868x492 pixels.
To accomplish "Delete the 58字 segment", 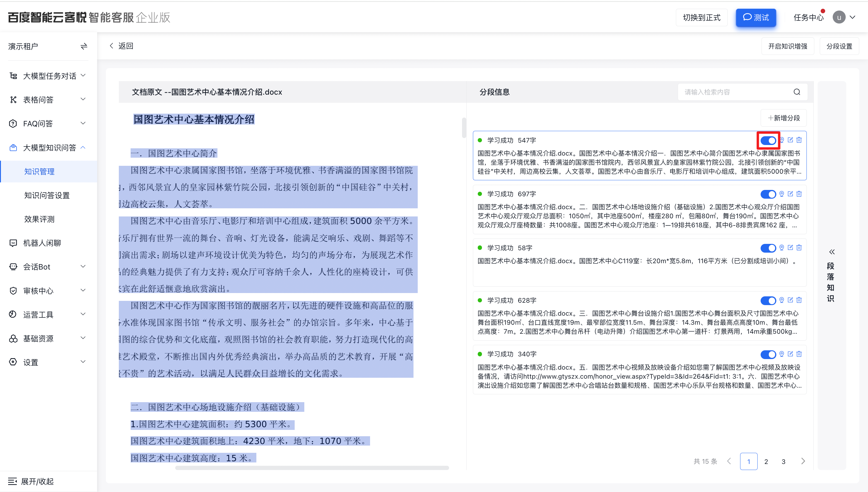I will pyautogui.click(x=799, y=248).
